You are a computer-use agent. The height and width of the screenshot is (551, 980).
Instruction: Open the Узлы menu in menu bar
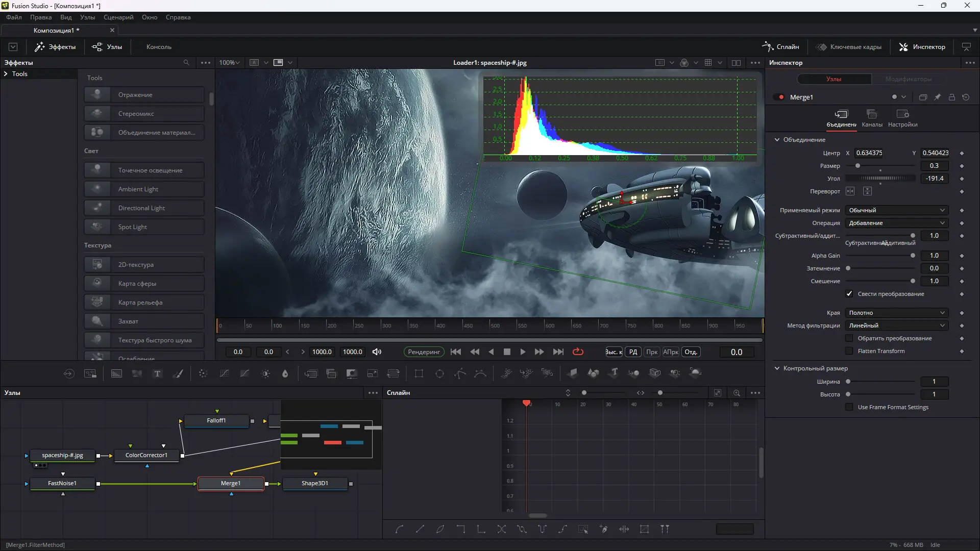[87, 17]
